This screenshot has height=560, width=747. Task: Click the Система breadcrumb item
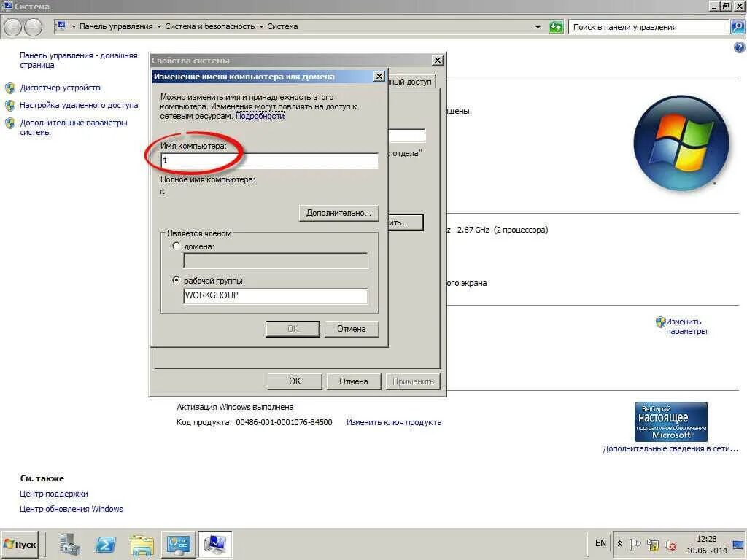pyautogui.click(x=282, y=27)
